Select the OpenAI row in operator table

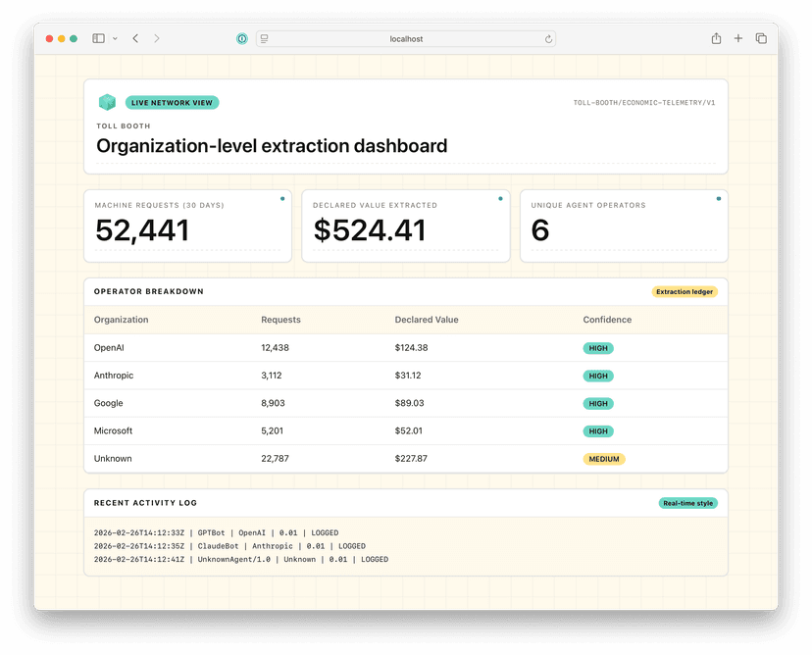tap(109, 348)
